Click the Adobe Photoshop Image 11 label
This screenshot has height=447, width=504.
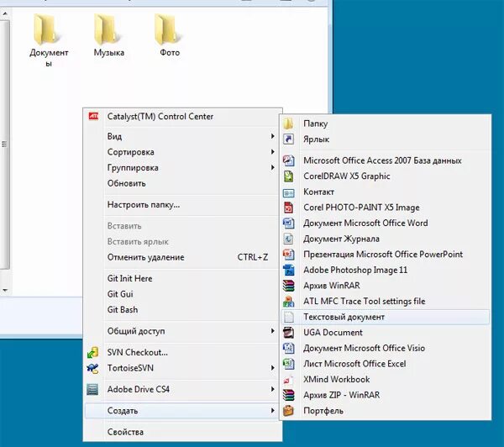click(355, 270)
